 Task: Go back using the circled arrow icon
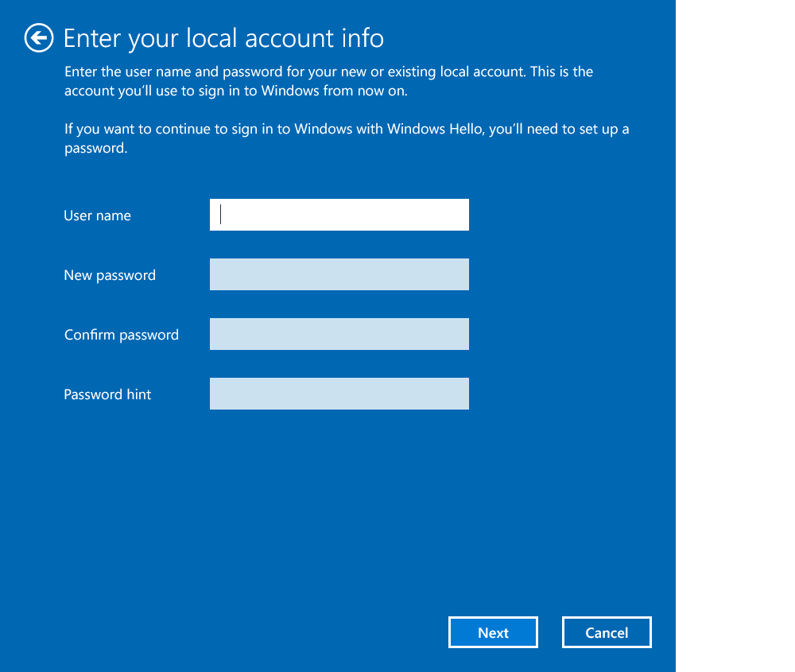click(x=38, y=38)
